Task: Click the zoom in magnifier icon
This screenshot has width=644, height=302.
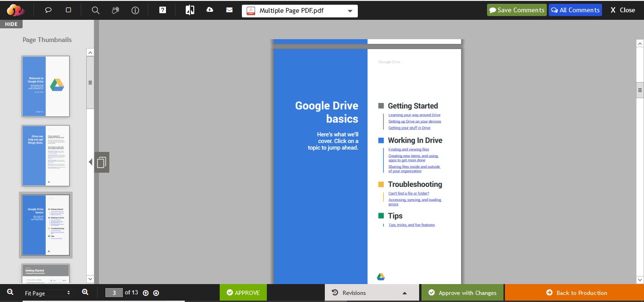Action: coord(85,293)
